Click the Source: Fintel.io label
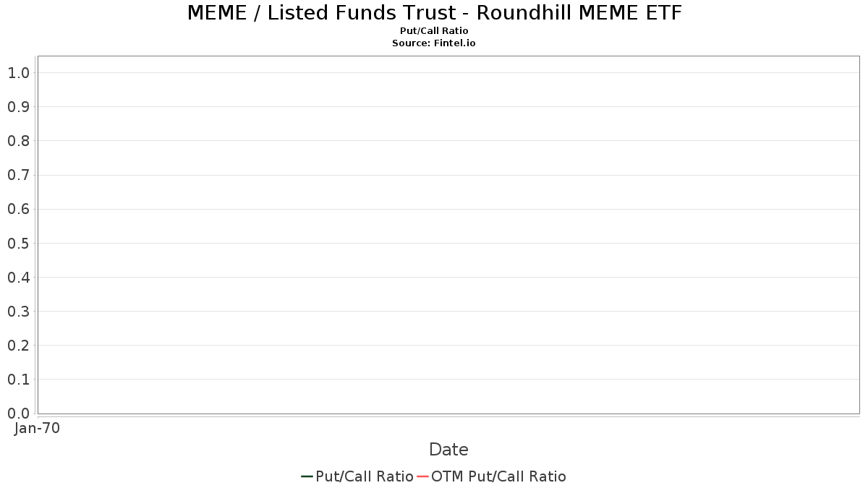The width and height of the screenshot is (868, 488). [434, 43]
